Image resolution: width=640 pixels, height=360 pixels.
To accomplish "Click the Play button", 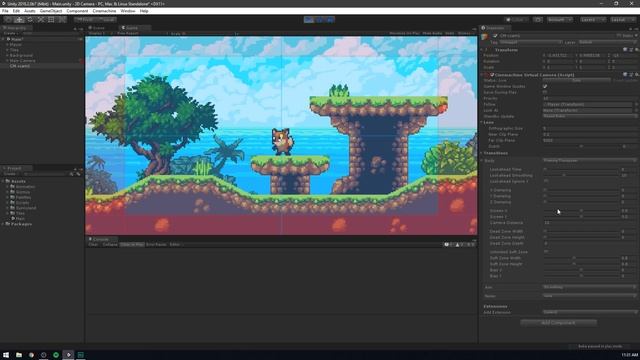I will click(x=309, y=20).
